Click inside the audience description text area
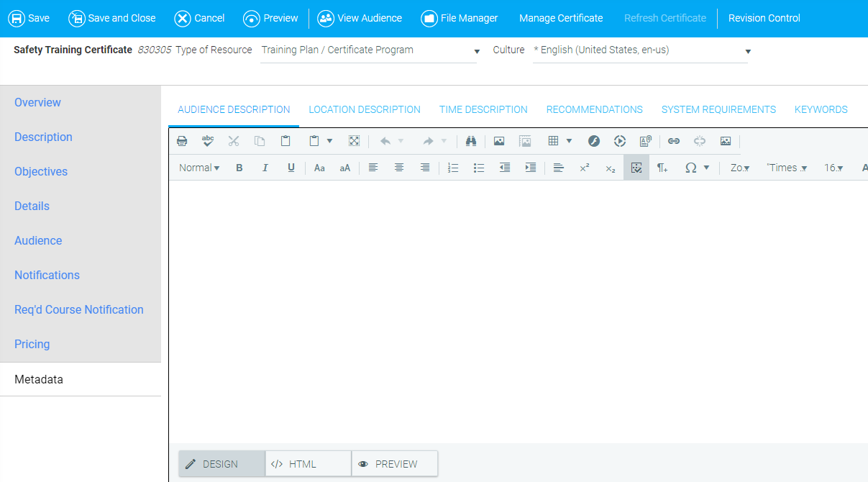The width and height of the screenshot is (868, 482). [x=518, y=309]
